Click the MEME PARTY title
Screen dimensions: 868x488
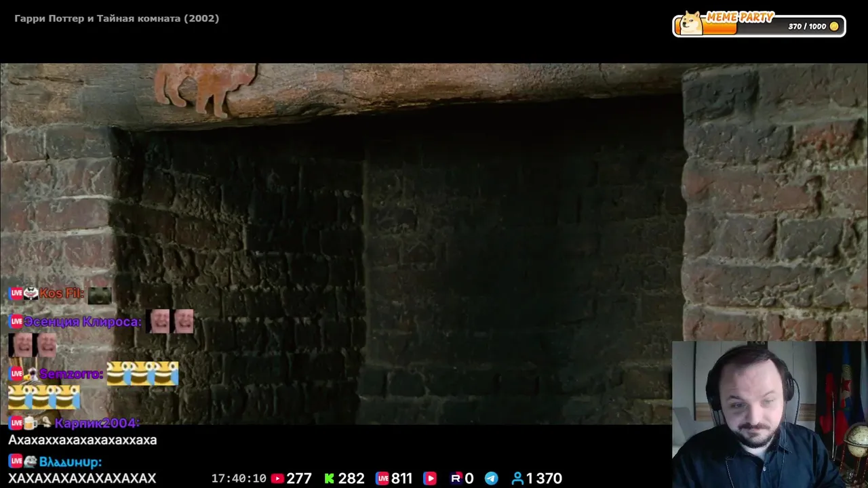[741, 17]
